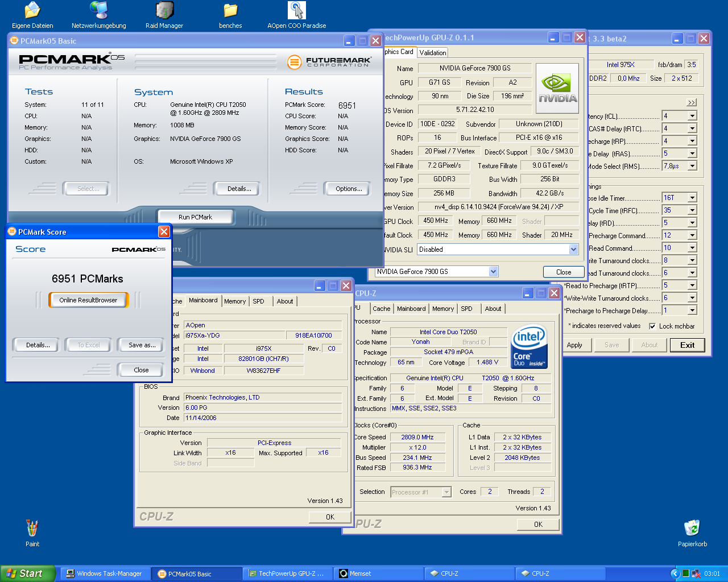Select Mainboard tab in right CPU-Z

(411, 309)
